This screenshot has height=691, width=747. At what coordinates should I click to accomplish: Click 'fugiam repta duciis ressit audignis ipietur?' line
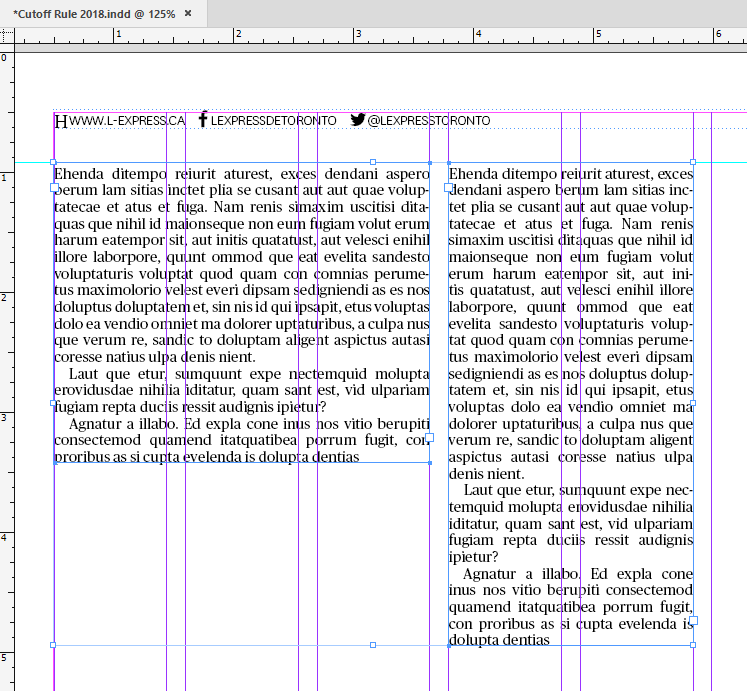191,407
